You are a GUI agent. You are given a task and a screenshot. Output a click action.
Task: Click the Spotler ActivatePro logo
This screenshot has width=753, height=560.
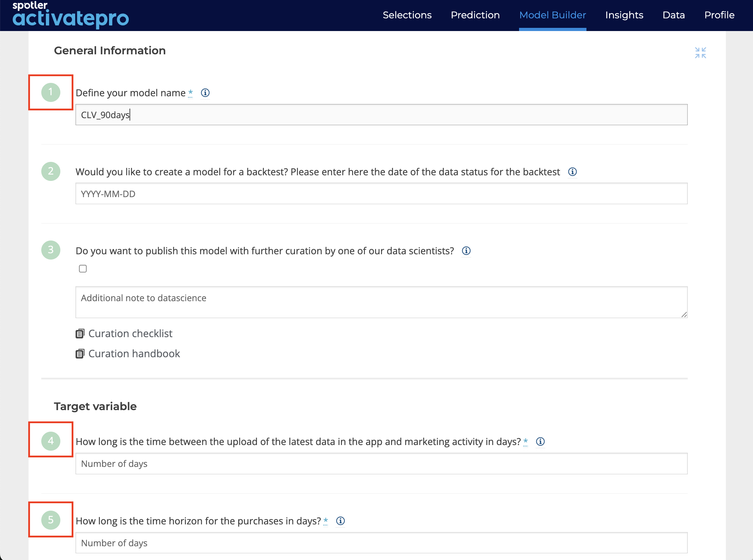pos(71,15)
